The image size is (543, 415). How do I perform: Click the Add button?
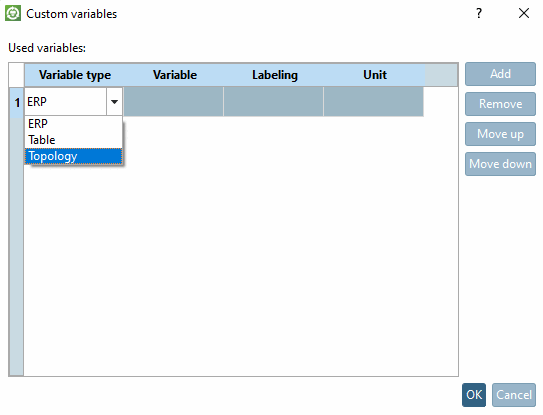tap(500, 74)
